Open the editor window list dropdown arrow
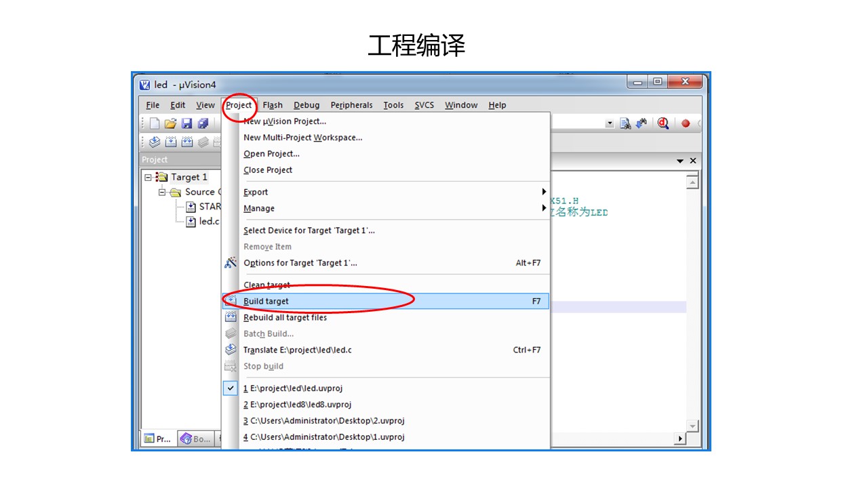 (680, 161)
